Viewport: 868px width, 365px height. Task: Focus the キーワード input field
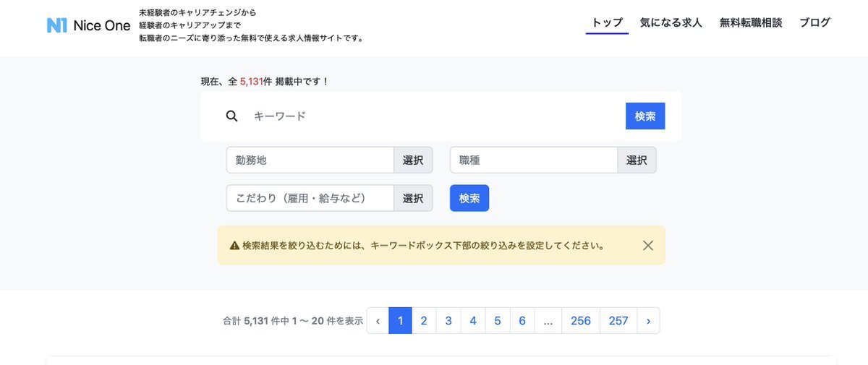tap(434, 116)
